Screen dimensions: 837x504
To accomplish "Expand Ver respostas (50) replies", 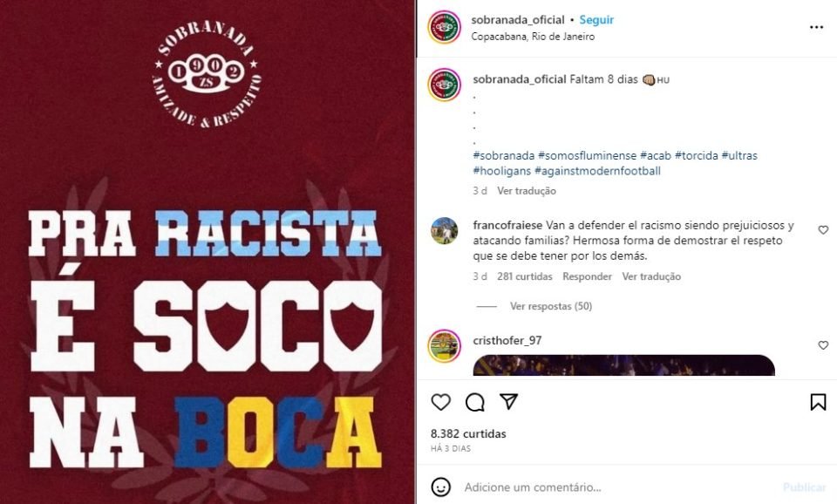I will coord(551,306).
